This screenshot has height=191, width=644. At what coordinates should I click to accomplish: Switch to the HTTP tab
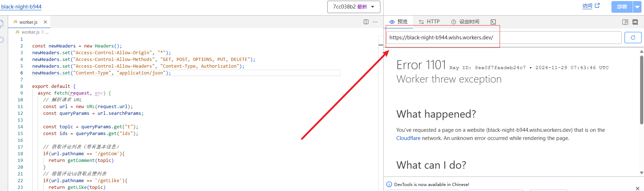[429, 22]
